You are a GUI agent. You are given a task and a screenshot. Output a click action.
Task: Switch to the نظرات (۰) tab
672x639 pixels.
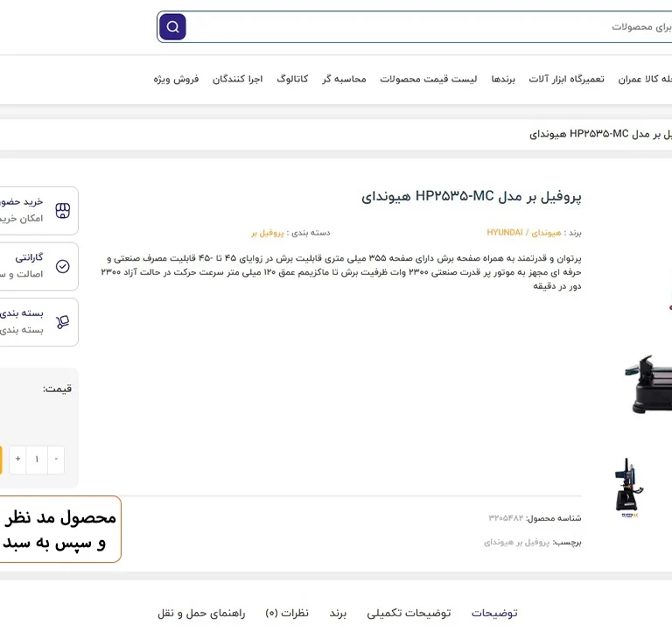[287, 614]
